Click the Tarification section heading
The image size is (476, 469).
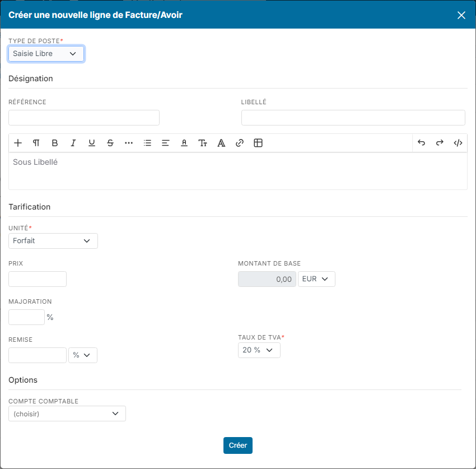point(30,207)
